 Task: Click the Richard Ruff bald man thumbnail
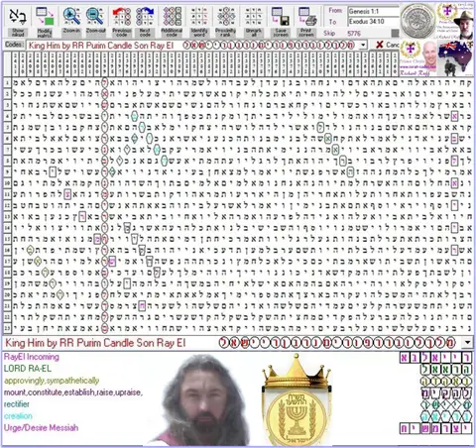click(x=418, y=58)
